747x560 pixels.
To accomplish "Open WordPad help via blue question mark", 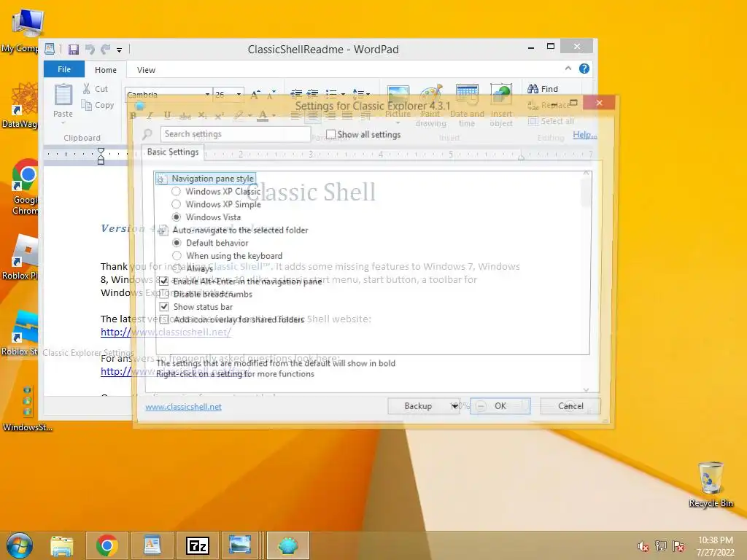I will 584,69.
